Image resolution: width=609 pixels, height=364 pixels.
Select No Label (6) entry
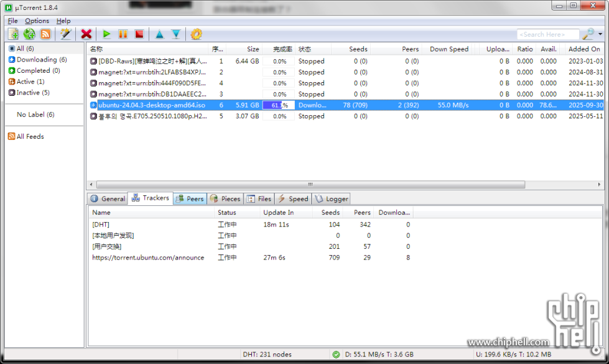tap(35, 114)
